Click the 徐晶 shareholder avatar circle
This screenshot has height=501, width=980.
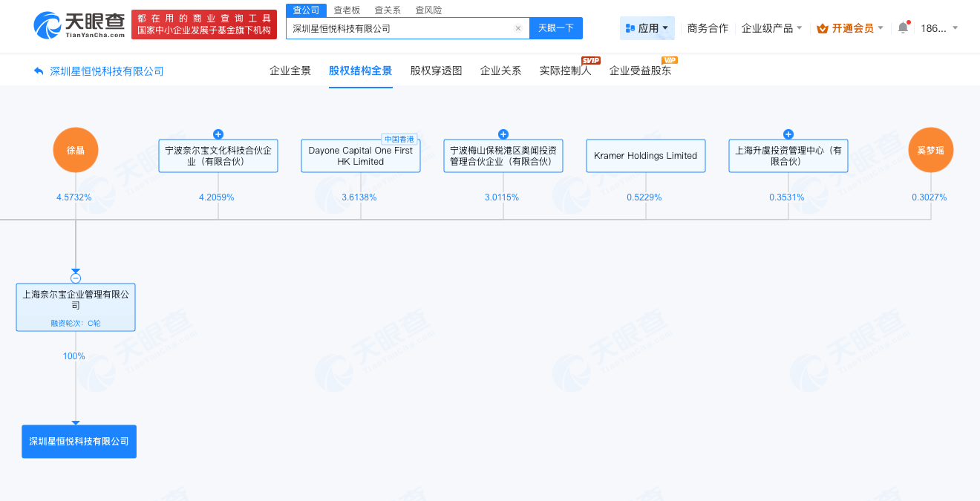click(75, 150)
